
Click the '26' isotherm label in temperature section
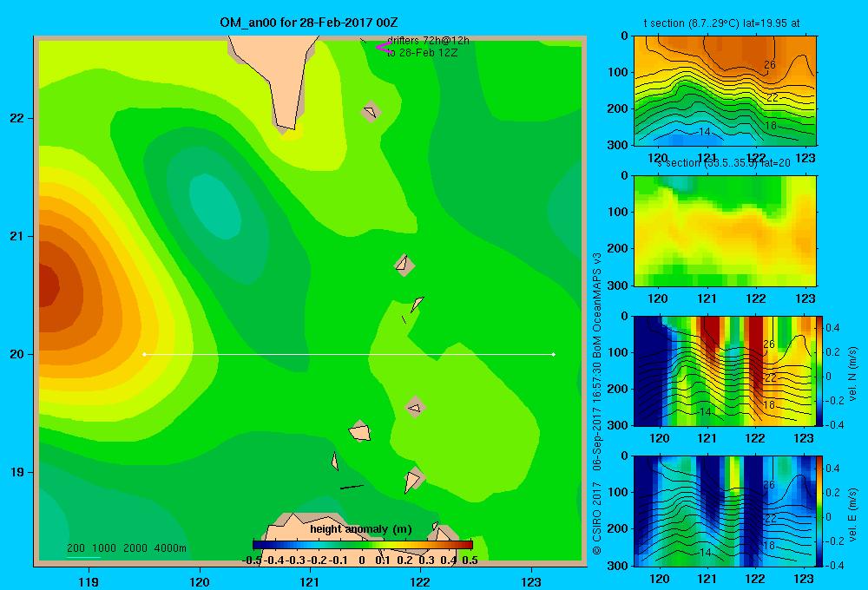coord(769,65)
